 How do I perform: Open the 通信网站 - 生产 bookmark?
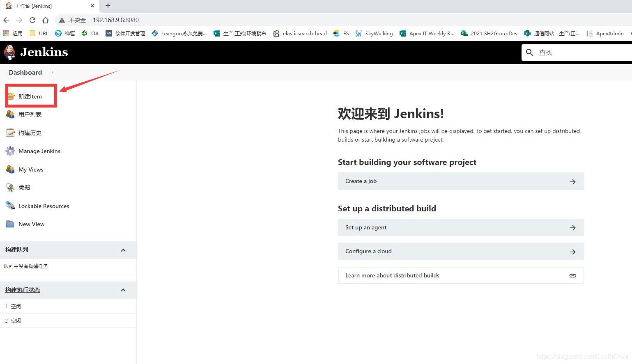point(552,33)
